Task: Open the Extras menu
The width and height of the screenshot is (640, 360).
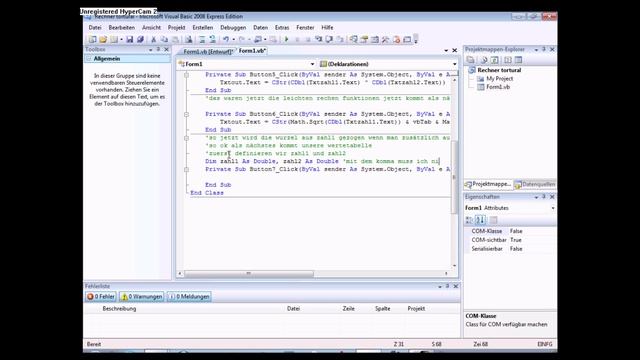Action: tap(282, 27)
